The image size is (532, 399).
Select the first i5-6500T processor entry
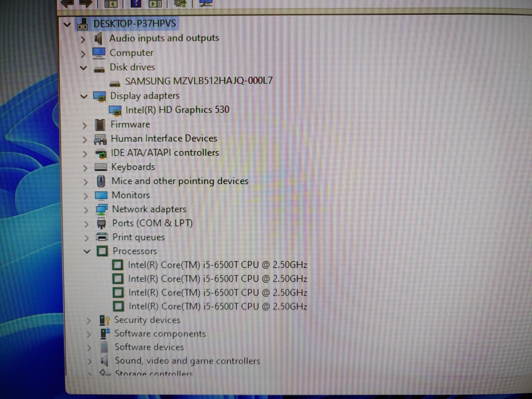[218, 265]
